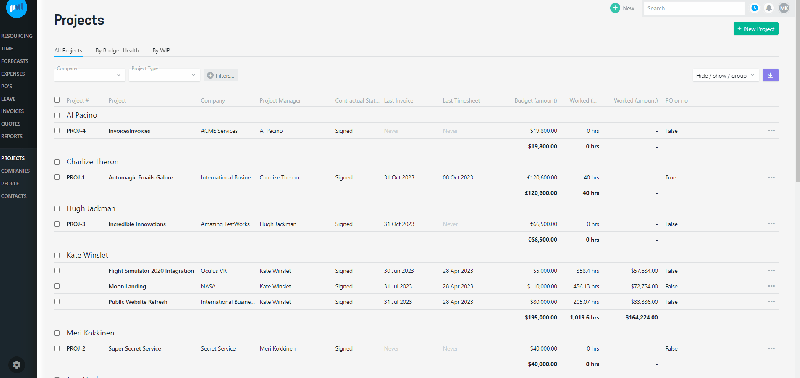
Task: Open row actions for Flight Simulator project
Action: pyautogui.click(x=771, y=271)
